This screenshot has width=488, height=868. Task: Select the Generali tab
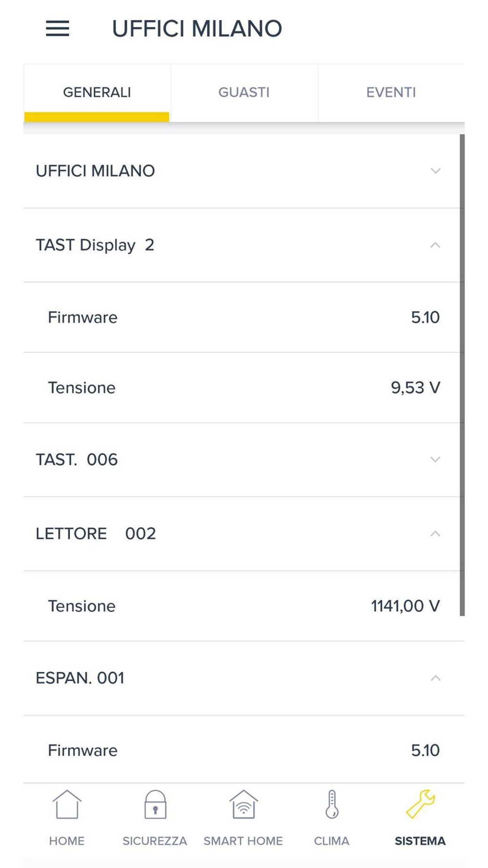coord(97,93)
